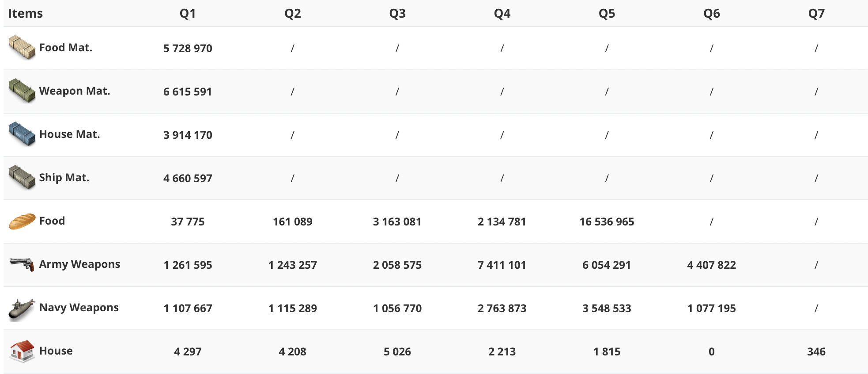Click the Ship Mat. row label
This screenshot has height=374, width=868.
64,177
